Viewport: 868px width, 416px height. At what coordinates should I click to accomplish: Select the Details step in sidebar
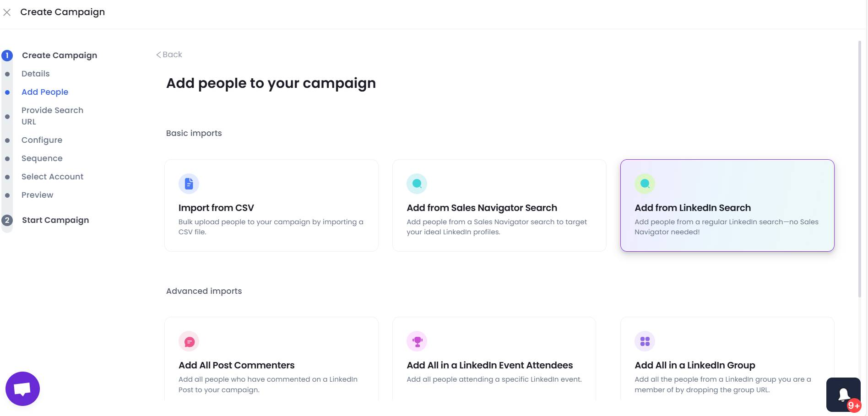pos(35,73)
